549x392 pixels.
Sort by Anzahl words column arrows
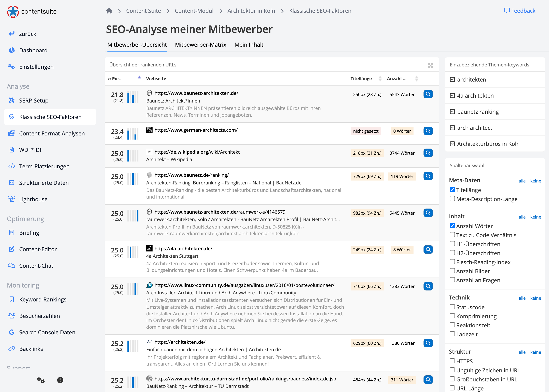pyautogui.click(x=416, y=79)
